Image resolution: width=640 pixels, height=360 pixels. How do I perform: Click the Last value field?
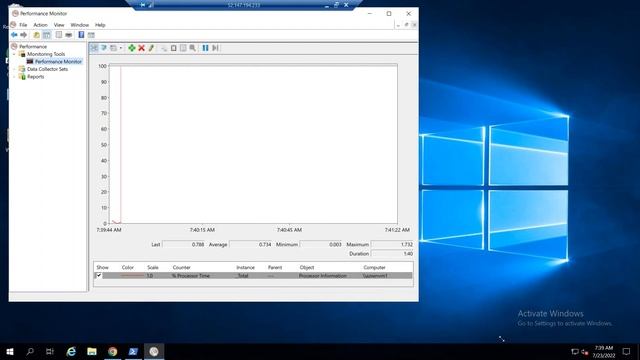(x=184, y=244)
